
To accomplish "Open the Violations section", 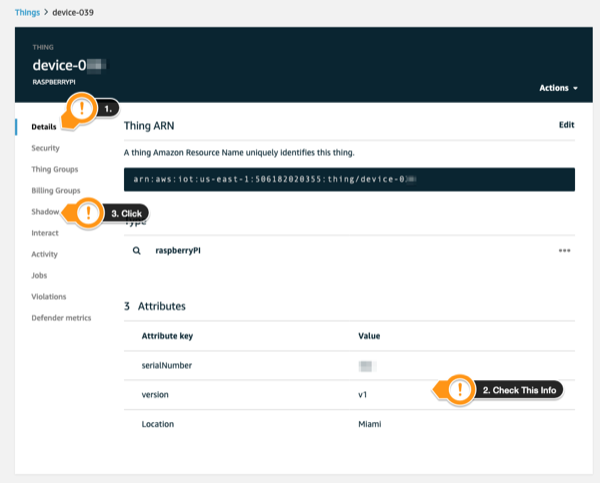I will (49, 297).
